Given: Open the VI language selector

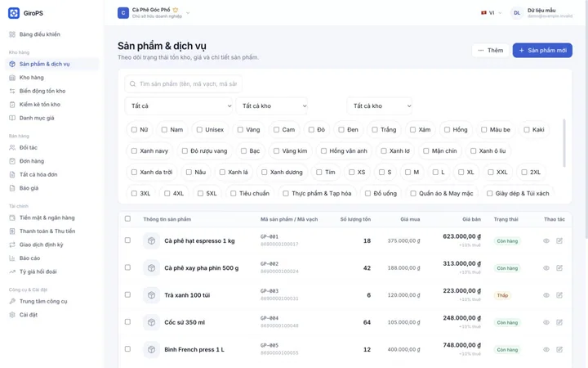Looking at the screenshot, I should [492, 13].
